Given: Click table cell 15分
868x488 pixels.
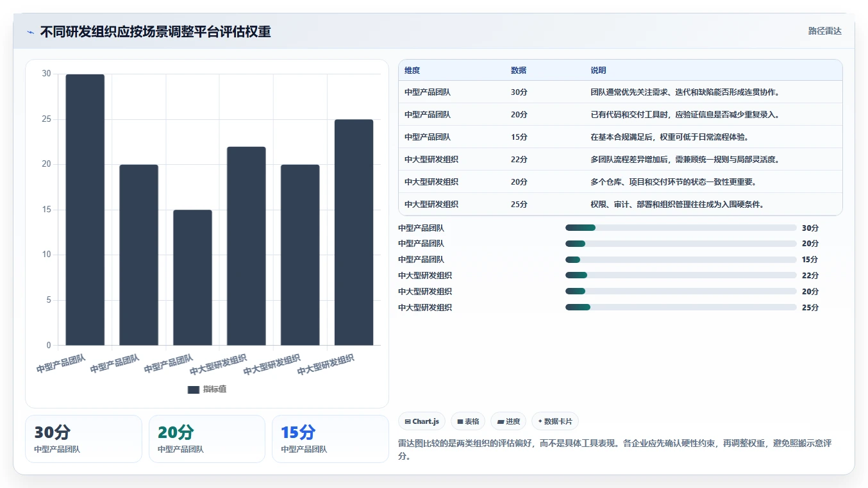Looking at the screenshot, I should point(519,137).
